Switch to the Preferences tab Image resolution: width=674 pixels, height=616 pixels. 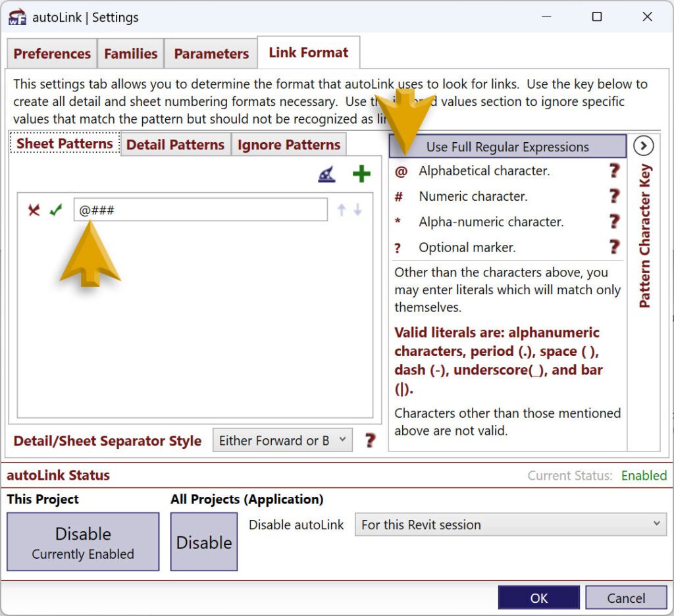pos(52,54)
